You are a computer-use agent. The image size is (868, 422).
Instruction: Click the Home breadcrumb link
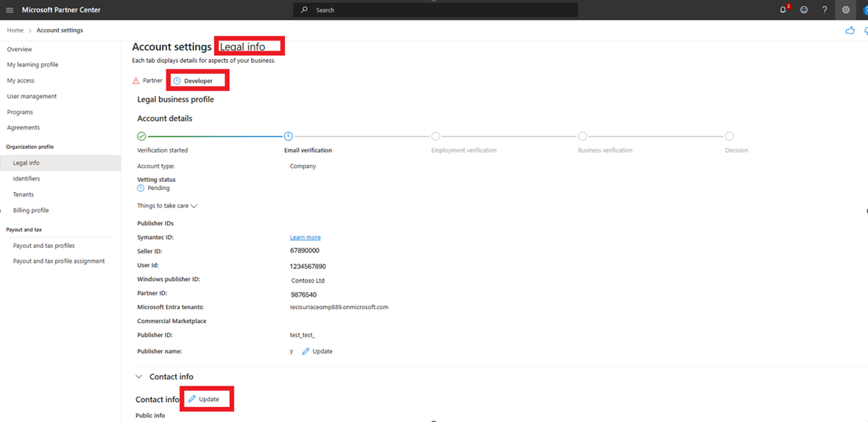[x=15, y=30]
